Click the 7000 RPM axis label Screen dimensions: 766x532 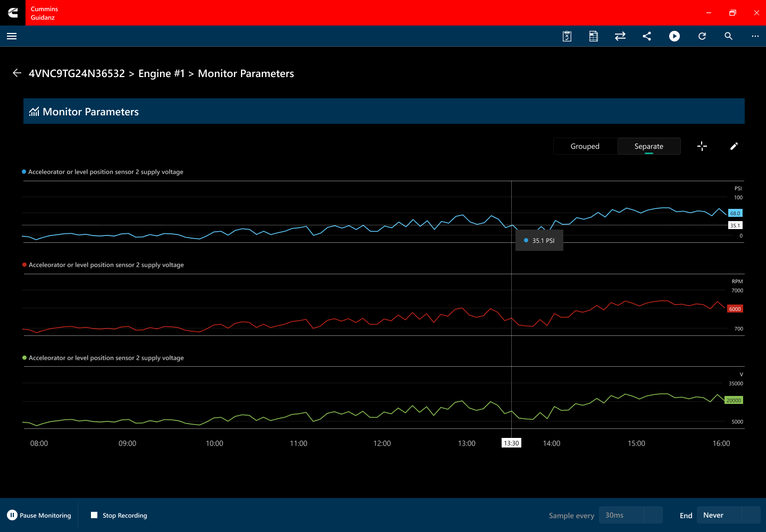pos(737,290)
